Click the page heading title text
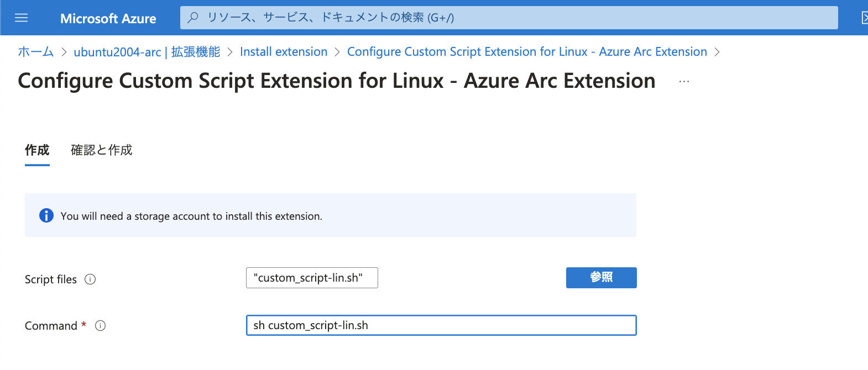 coord(337,81)
